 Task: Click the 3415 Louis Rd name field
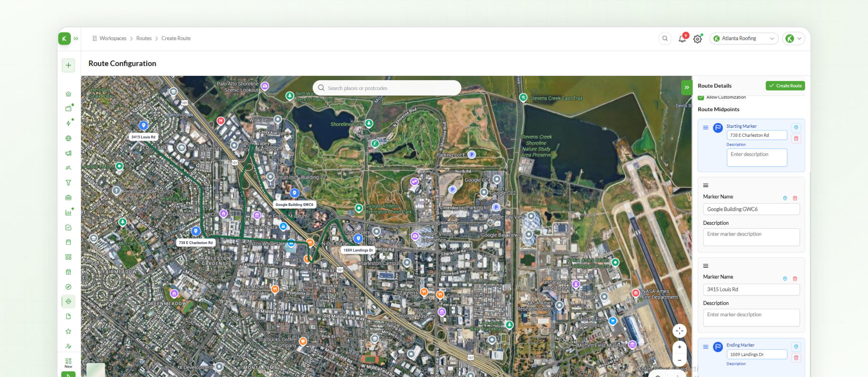(x=751, y=289)
